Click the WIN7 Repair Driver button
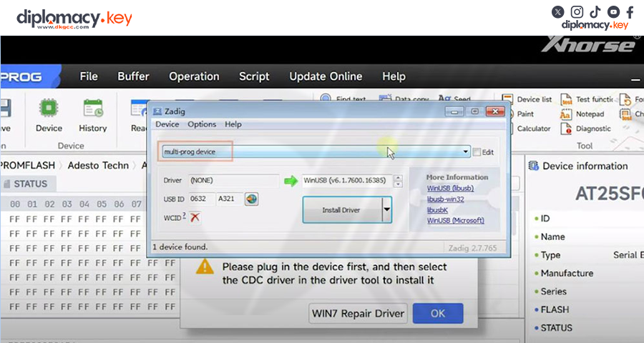 [358, 314]
